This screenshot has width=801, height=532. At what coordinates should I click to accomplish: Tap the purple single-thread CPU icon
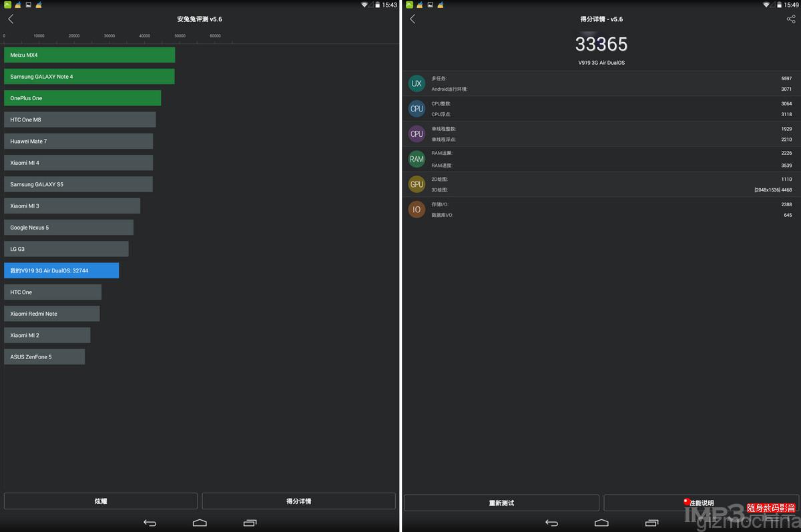[x=417, y=134]
